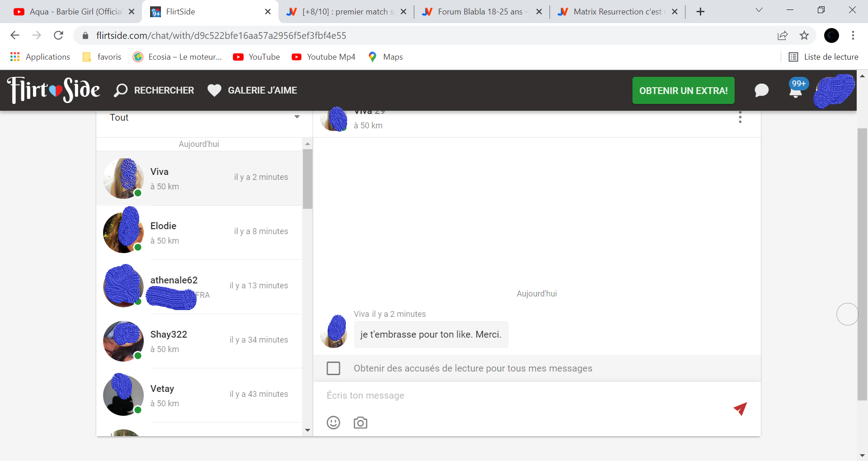
Task: Open the Chrome three-dot menu
Action: point(853,35)
